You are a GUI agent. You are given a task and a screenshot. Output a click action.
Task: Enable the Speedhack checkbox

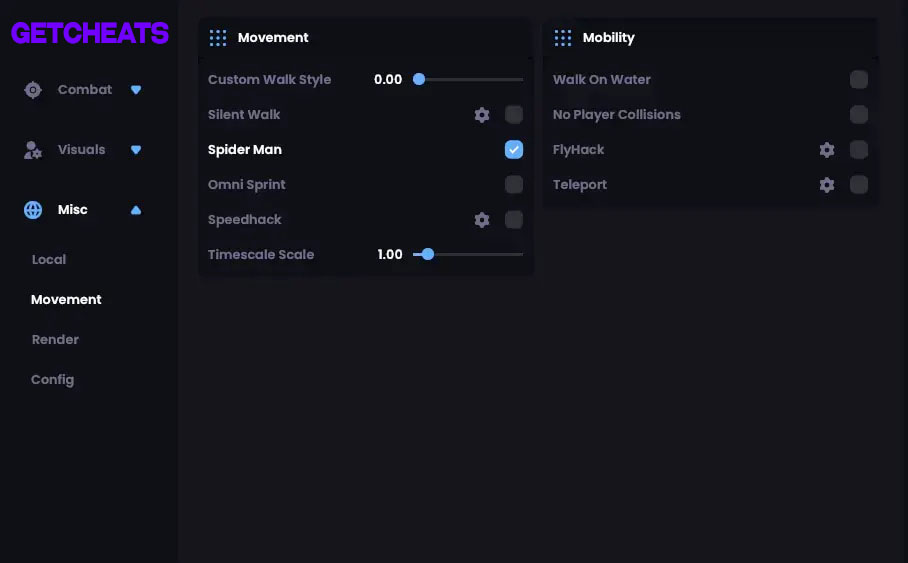pos(514,220)
